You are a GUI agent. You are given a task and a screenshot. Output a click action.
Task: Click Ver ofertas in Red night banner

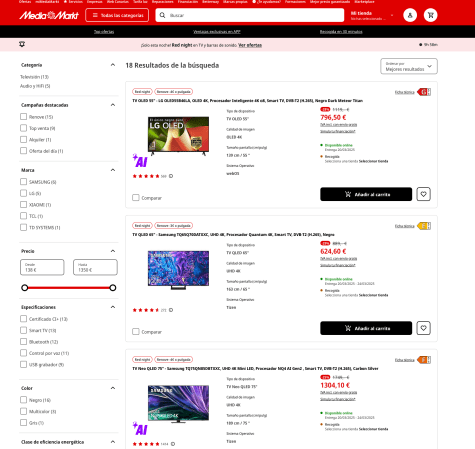(x=250, y=45)
